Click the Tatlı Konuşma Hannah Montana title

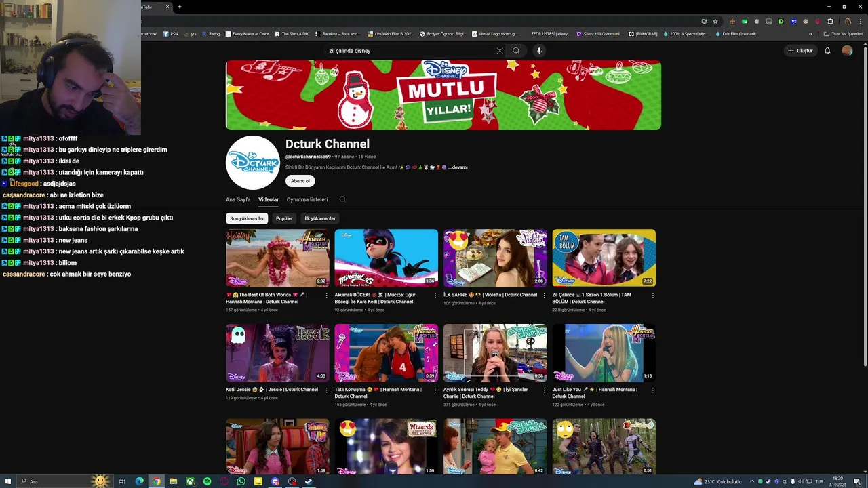(378, 393)
